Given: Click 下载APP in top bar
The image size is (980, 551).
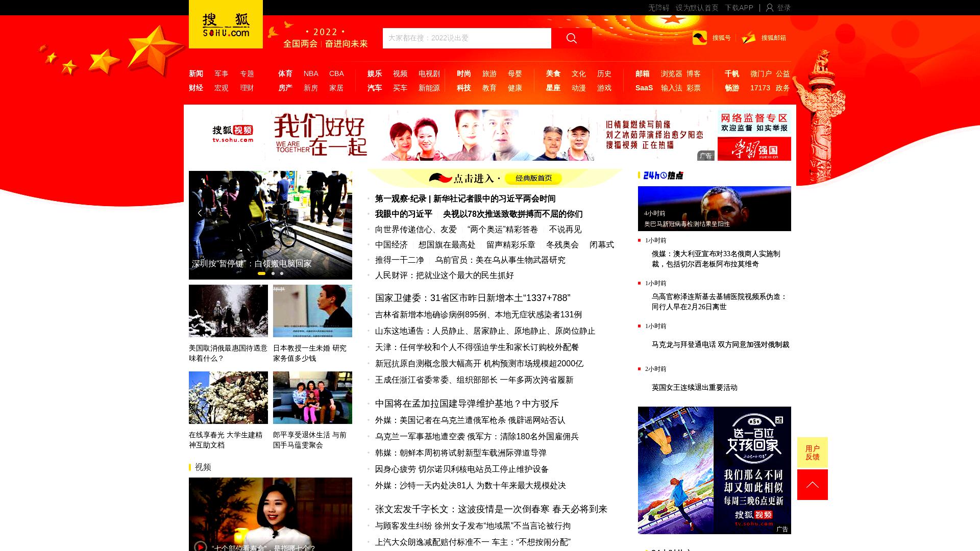Looking at the screenshot, I should point(739,8).
